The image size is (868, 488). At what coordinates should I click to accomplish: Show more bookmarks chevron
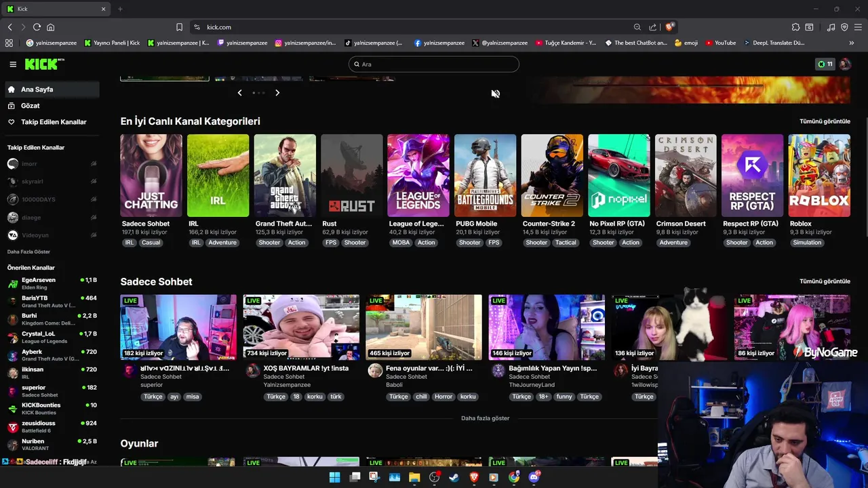tap(852, 43)
